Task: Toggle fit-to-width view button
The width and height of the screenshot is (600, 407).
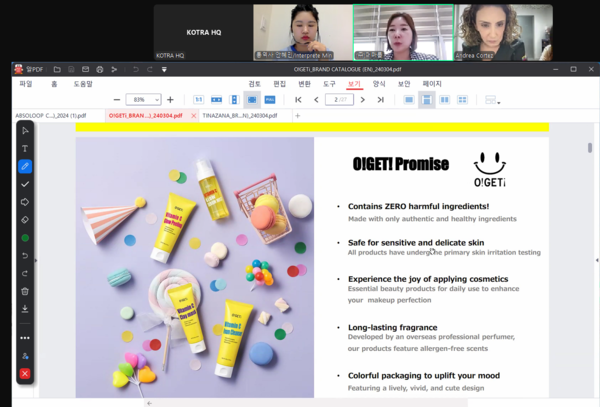Action: tap(216, 100)
